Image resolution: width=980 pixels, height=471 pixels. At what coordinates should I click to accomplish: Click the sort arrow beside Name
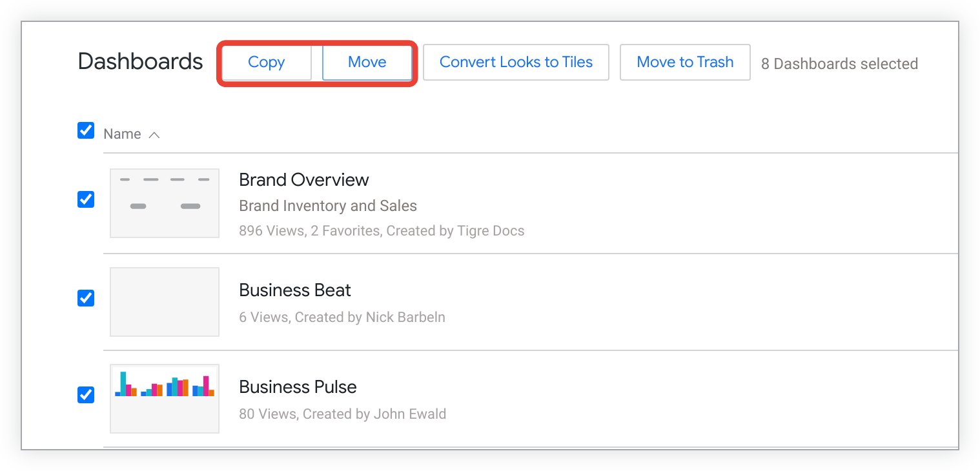154,135
